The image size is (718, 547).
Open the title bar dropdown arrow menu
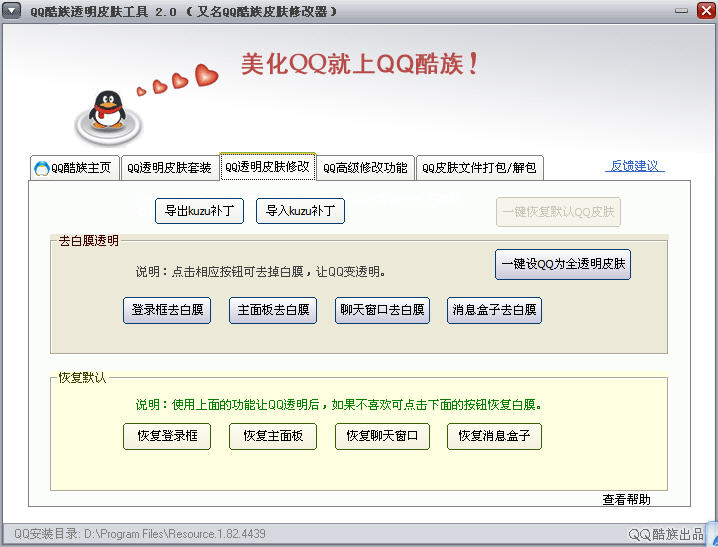click(x=11, y=11)
